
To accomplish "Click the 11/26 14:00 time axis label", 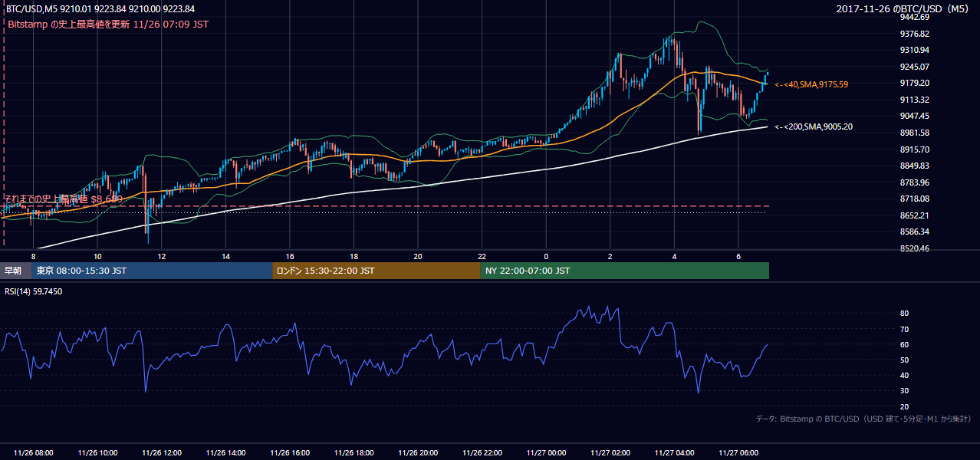I will pos(225,453).
